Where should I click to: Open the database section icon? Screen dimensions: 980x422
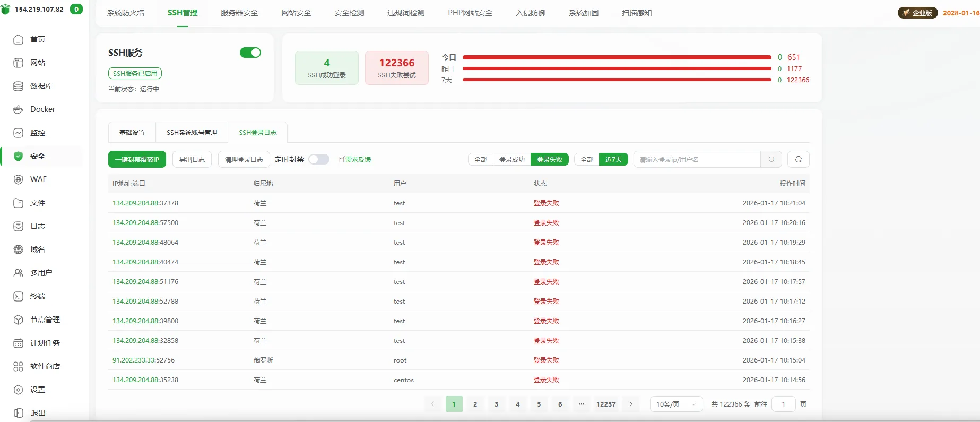pos(18,86)
